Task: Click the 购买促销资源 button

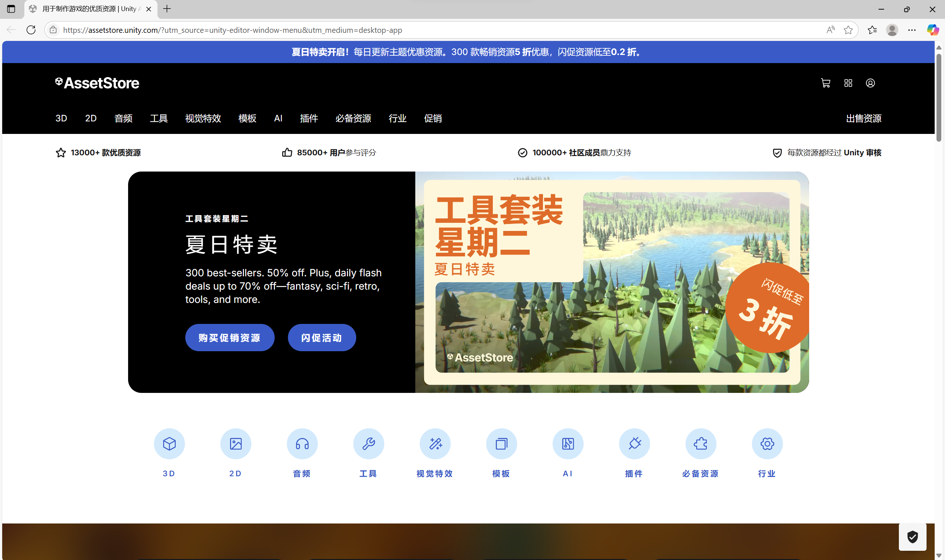Action: 230,338
